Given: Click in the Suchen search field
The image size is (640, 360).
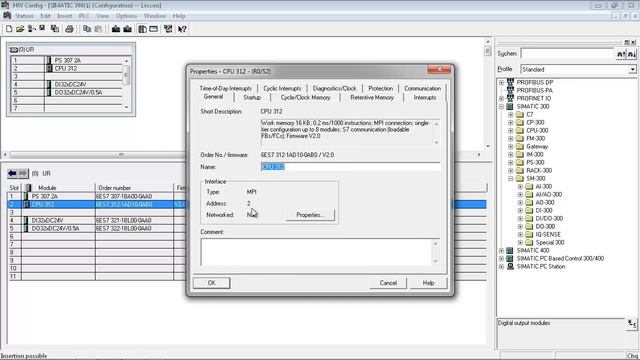Looking at the screenshot, I should 567,54.
